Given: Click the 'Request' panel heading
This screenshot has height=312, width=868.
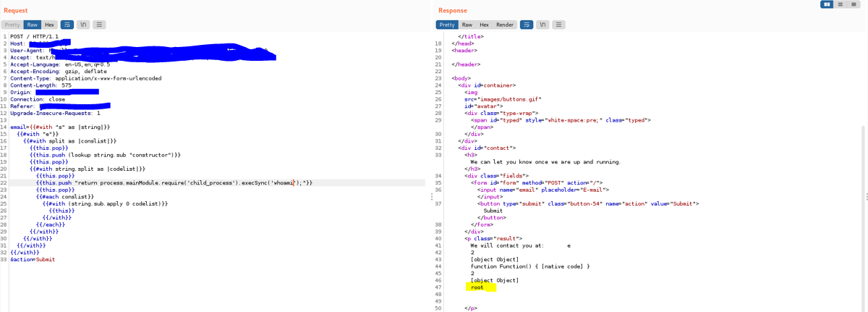Looking at the screenshot, I should click(15, 10).
